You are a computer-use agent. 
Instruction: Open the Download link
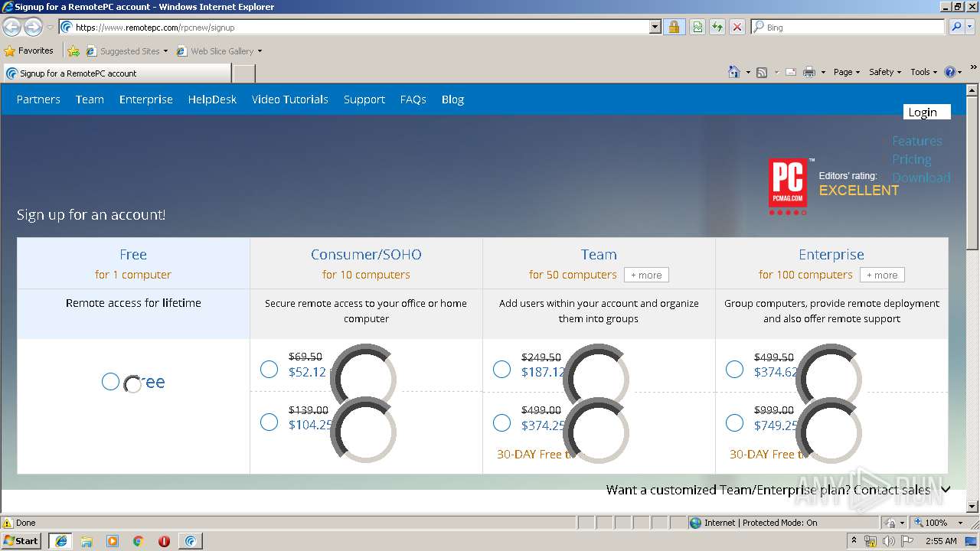coord(921,178)
